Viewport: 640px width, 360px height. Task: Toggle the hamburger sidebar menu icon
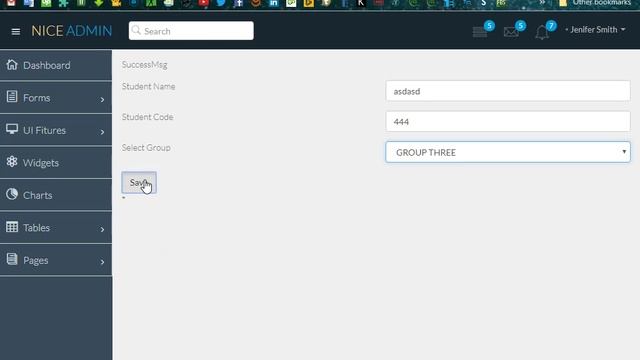pos(16,31)
